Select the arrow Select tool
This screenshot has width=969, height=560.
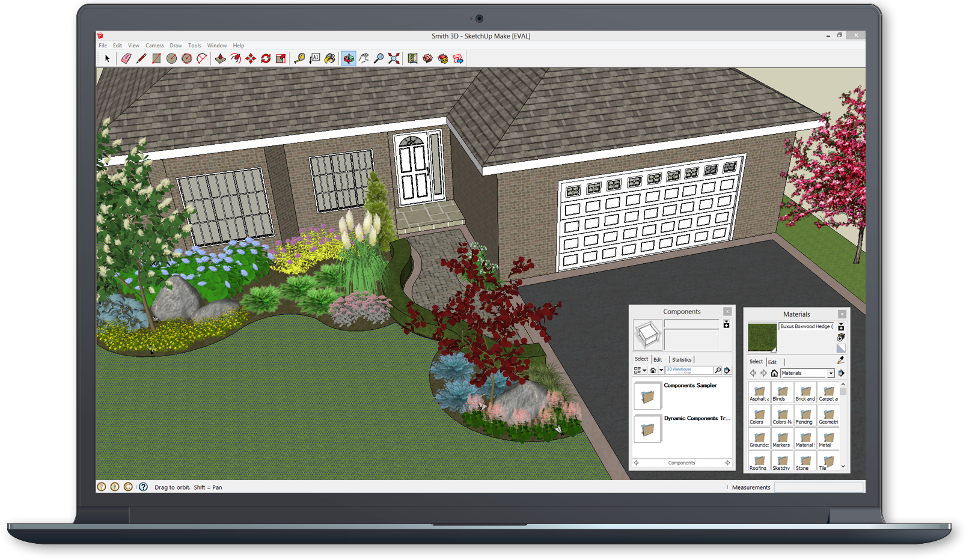(x=107, y=58)
